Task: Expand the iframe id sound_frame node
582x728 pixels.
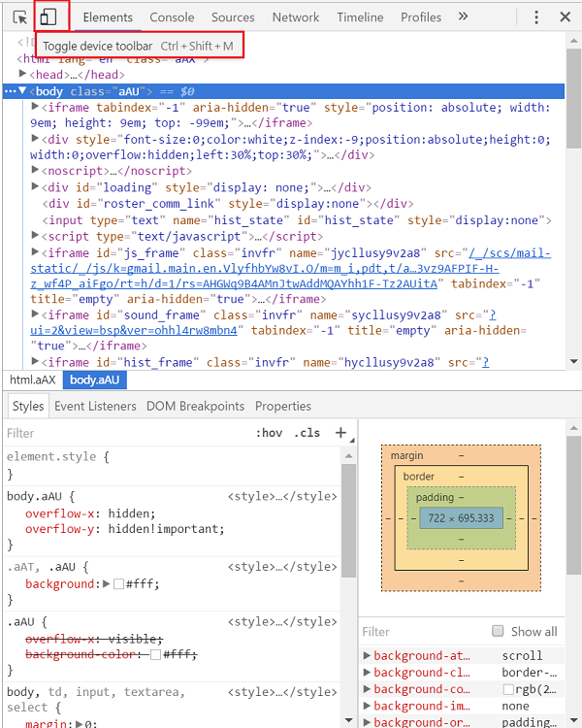Action: (35, 314)
